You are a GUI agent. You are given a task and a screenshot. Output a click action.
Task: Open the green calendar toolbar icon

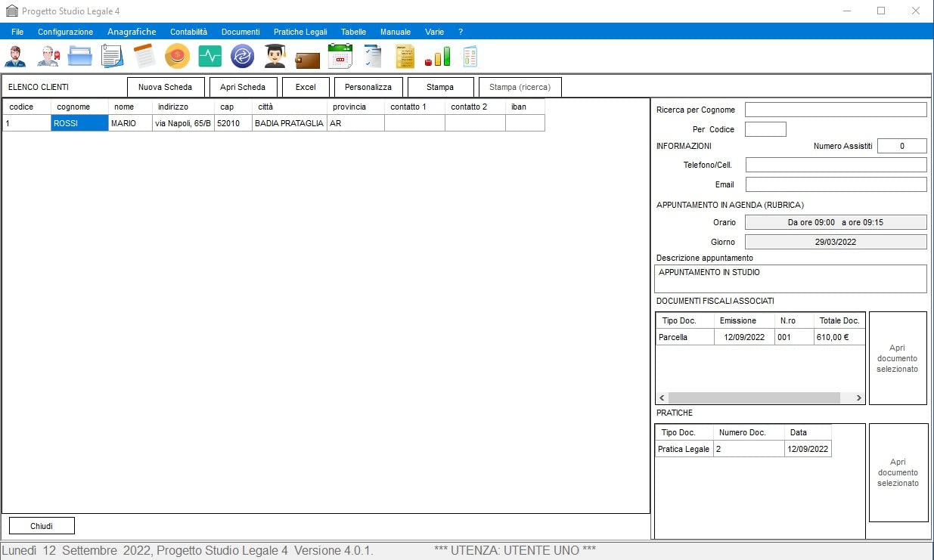(340, 56)
